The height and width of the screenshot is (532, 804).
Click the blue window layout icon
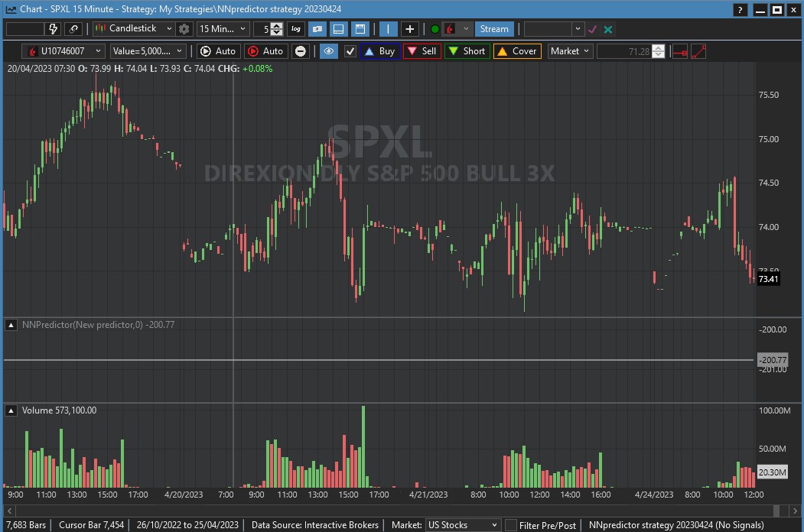coord(338,29)
